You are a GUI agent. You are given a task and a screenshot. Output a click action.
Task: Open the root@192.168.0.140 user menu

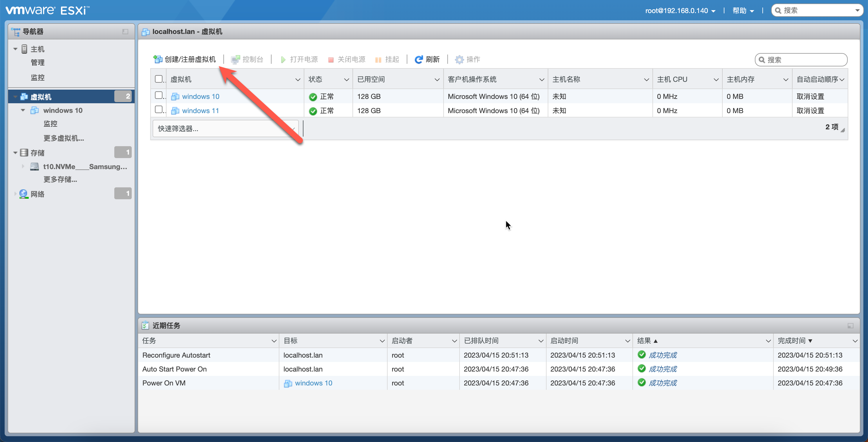[680, 11]
